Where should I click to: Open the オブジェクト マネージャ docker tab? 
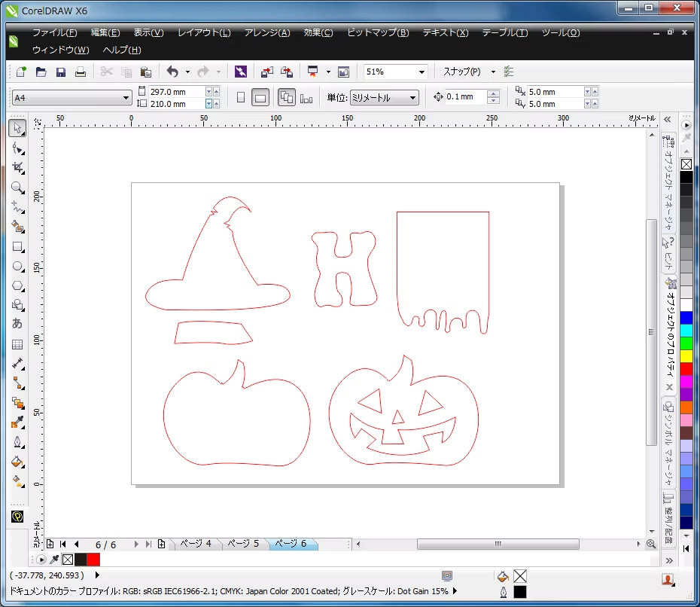pyautogui.click(x=668, y=181)
